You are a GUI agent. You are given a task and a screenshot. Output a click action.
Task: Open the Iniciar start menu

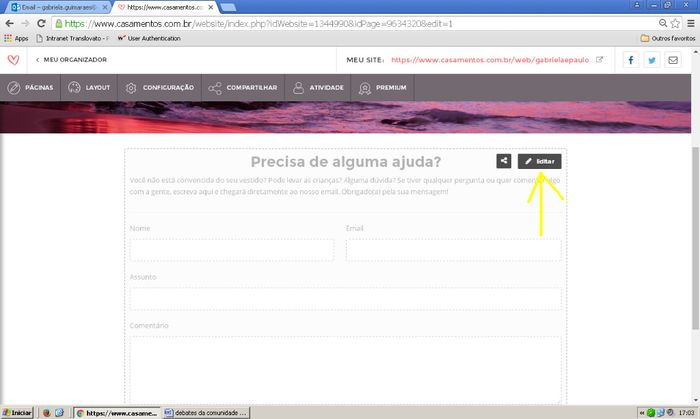tap(17, 413)
